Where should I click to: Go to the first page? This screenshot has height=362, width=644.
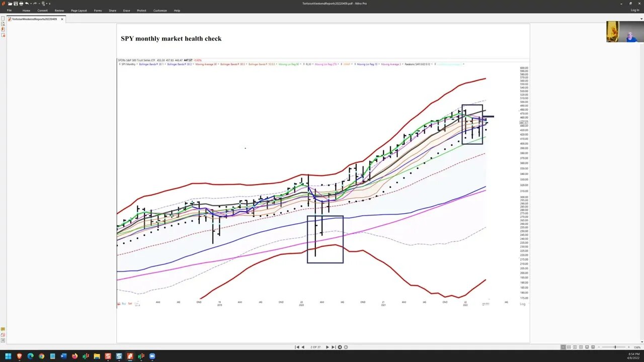click(x=297, y=347)
